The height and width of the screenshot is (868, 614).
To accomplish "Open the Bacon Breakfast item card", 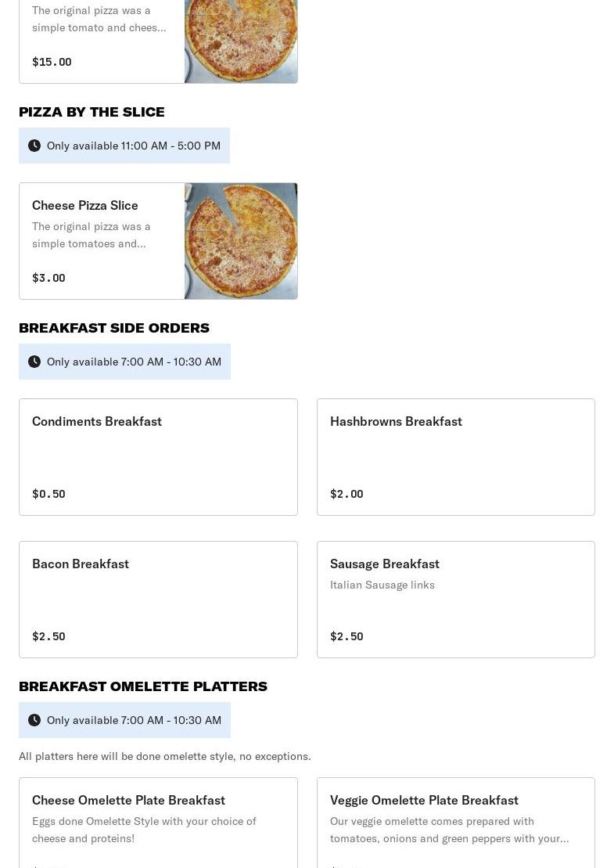I will point(158,600).
